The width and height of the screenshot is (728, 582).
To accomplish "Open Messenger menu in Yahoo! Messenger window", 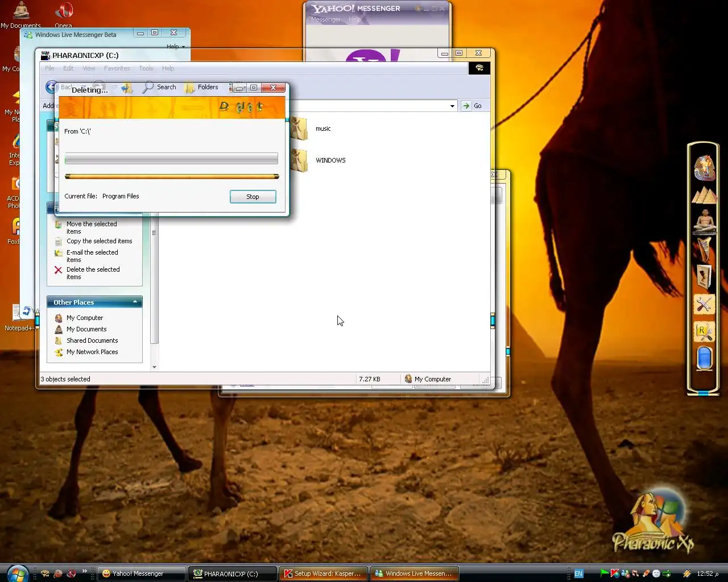I will coord(325,19).
